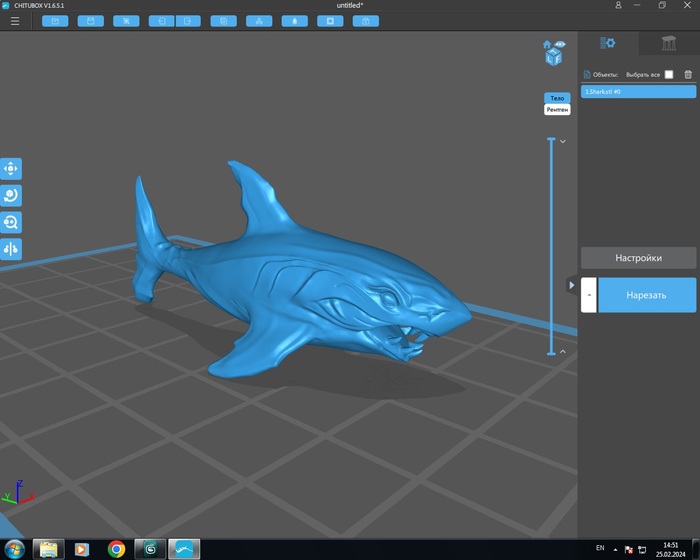Select the Rotate tool in left toolbar

tap(12, 196)
